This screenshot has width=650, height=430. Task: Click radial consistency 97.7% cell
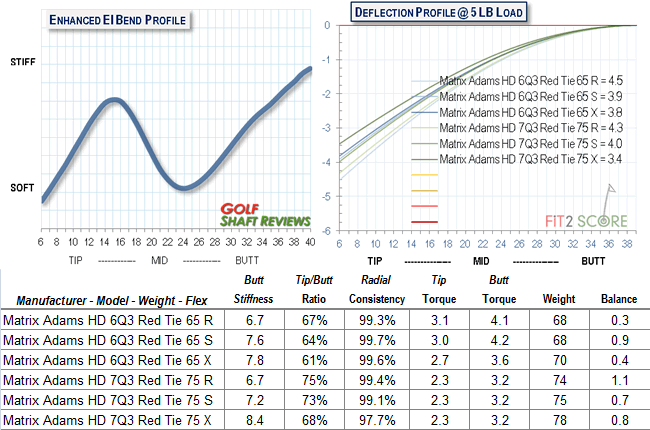377,420
